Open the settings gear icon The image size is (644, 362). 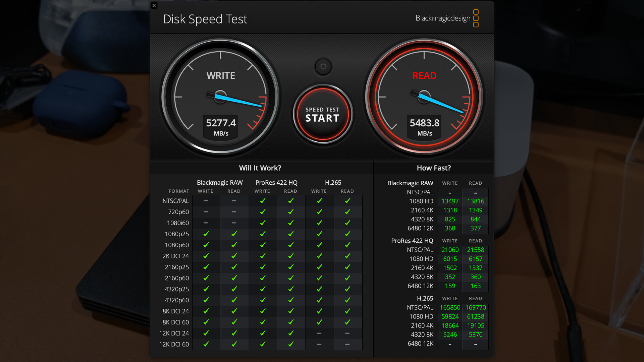point(323,67)
